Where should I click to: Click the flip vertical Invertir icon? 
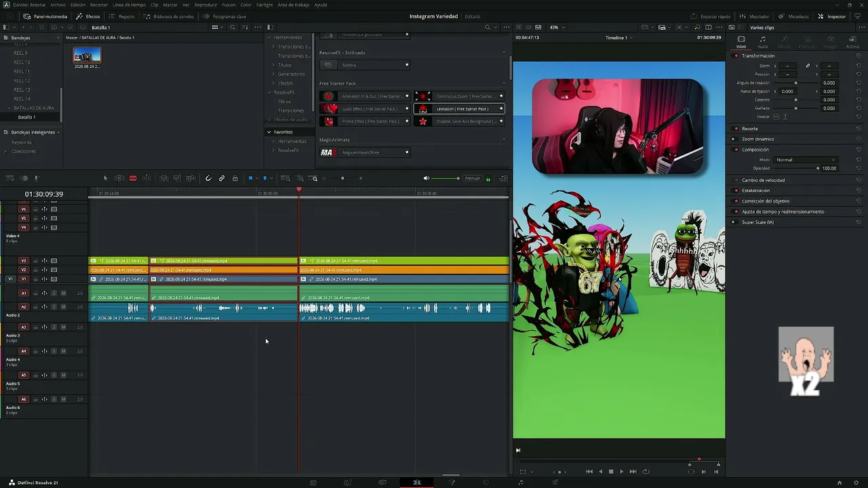click(786, 117)
